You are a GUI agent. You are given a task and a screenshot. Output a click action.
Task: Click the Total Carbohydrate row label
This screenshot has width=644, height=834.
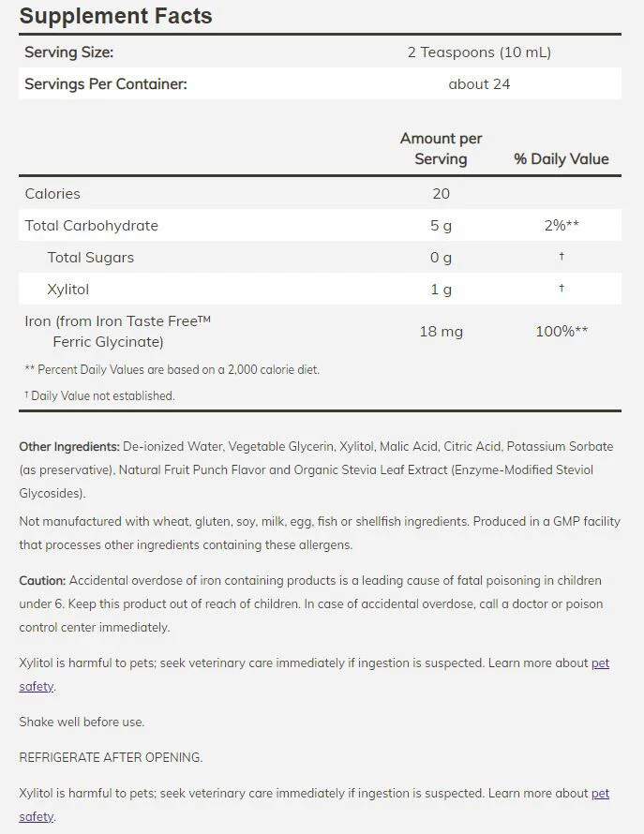point(92,226)
